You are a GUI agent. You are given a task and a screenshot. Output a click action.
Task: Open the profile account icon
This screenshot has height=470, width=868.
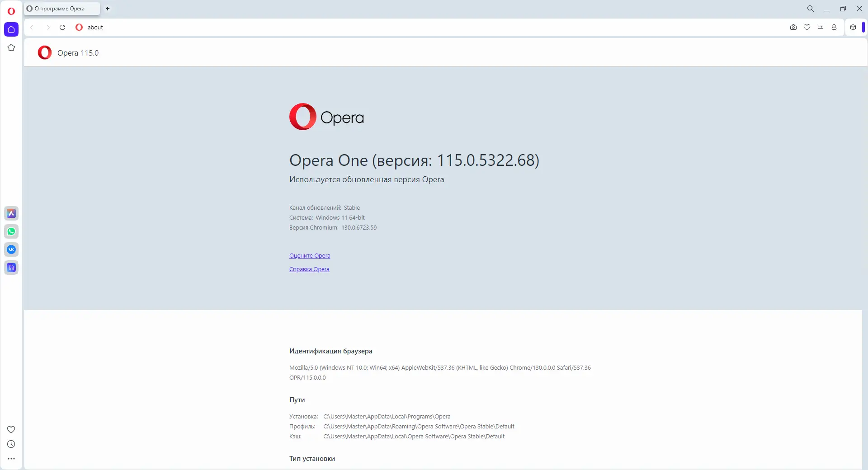coord(834,27)
